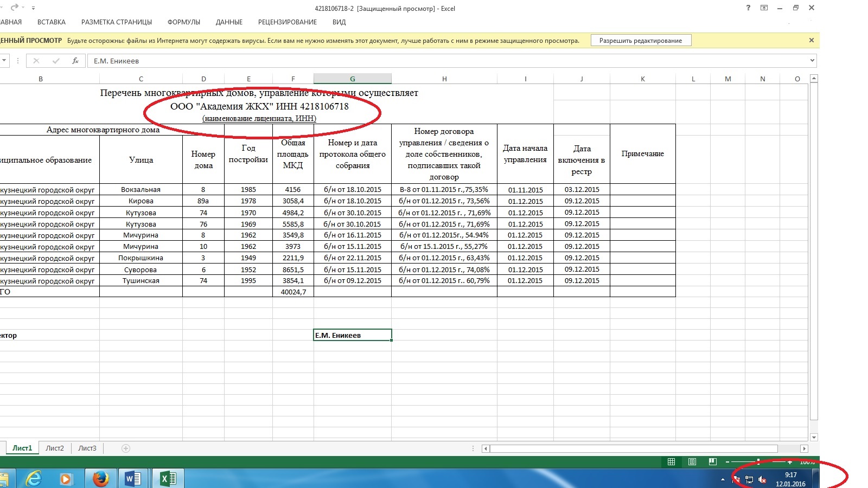Select the area cell 8651,5
This screenshot has width=868, height=488.
pos(293,269)
